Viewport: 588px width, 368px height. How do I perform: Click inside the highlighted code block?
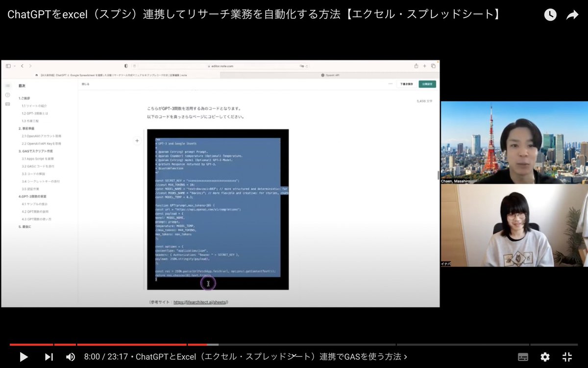(x=218, y=209)
